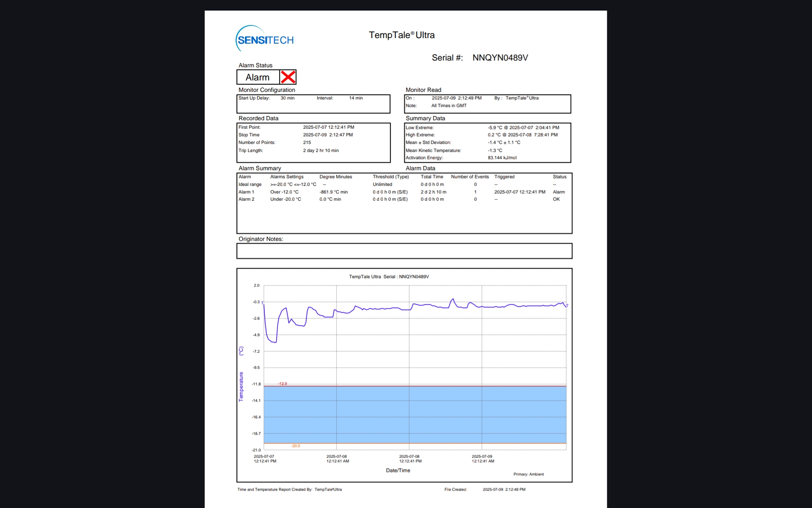Click the red -12.0 threshold line label
812x508 pixels.
point(283,384)
